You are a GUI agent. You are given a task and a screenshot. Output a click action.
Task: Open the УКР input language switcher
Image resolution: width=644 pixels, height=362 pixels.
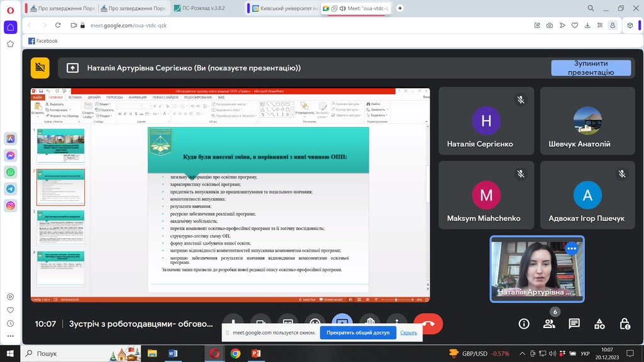584,353
